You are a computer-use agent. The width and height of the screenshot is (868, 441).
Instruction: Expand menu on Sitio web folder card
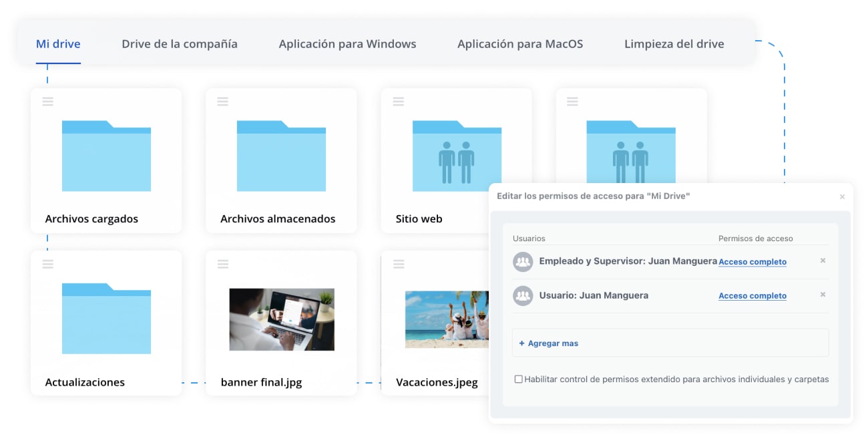(x=399, y=102)
